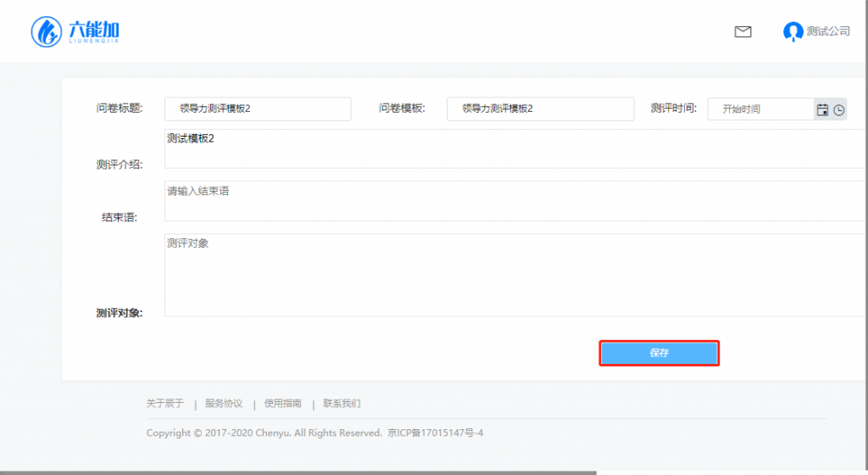Open the clock time picker icon
868x475 pixels.
[x=839, y=109]
